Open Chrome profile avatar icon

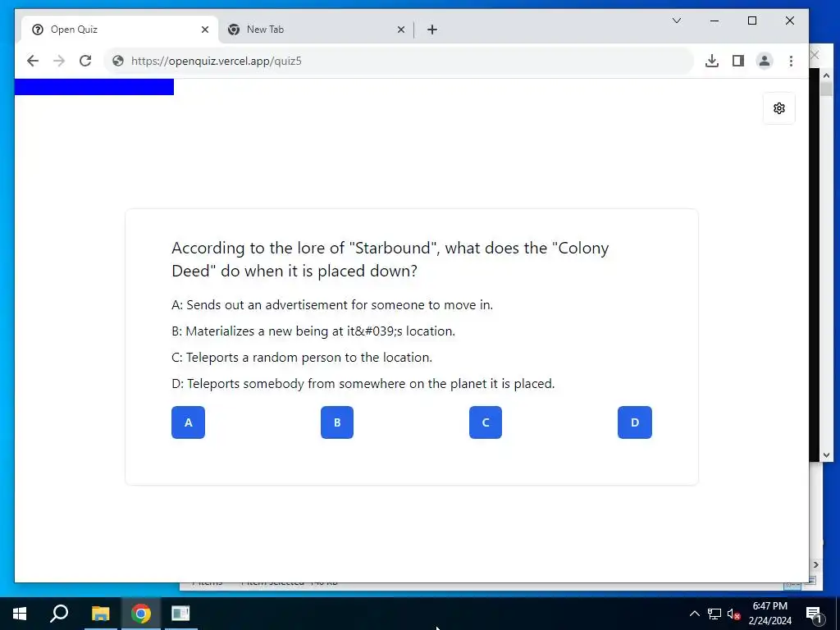coord(765,61)
